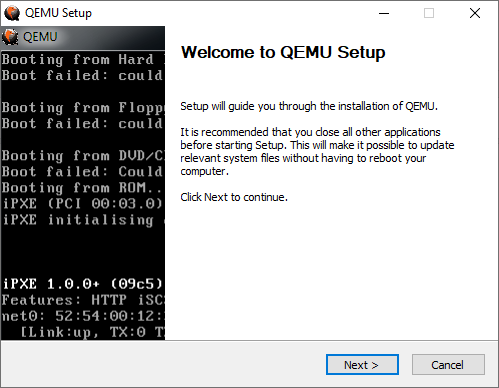Click the 'Welcome to QEMU Setup' heading
The width and height of the screenshot is (499, 388).
(x=283, y=52)
